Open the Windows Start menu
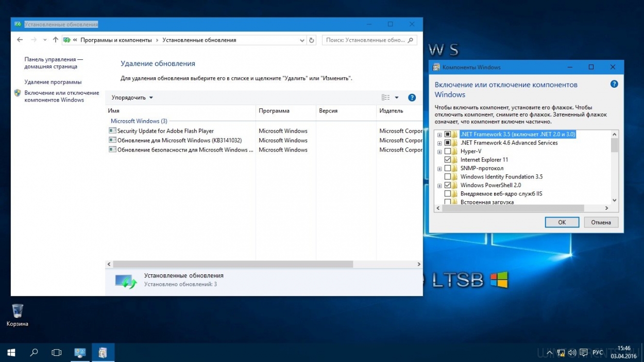Image resolution: width=644 pixels, height=362 pixels. point(11,353)
